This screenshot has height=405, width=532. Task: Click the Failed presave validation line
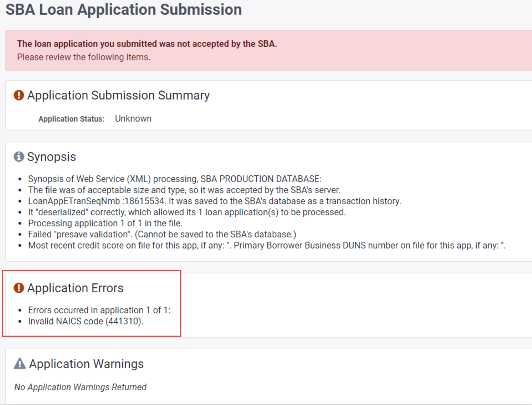click(162, 234)
